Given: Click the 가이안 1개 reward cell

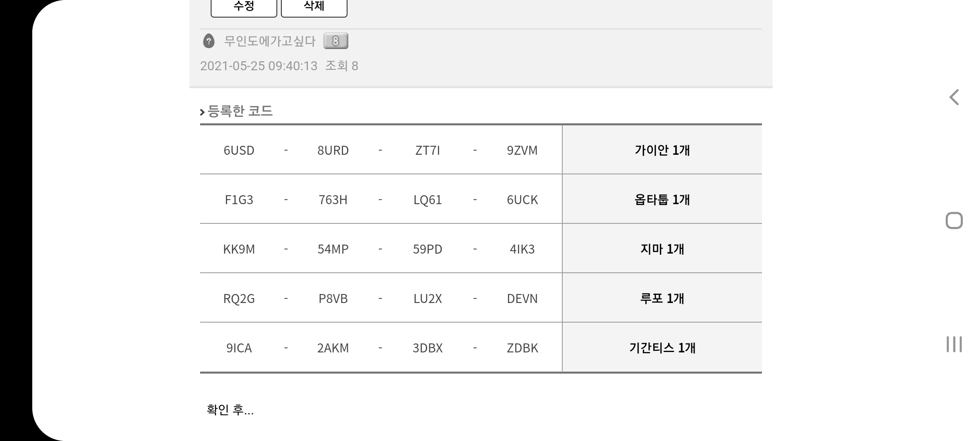Looking at the screenshot, I should click(662, 150).
